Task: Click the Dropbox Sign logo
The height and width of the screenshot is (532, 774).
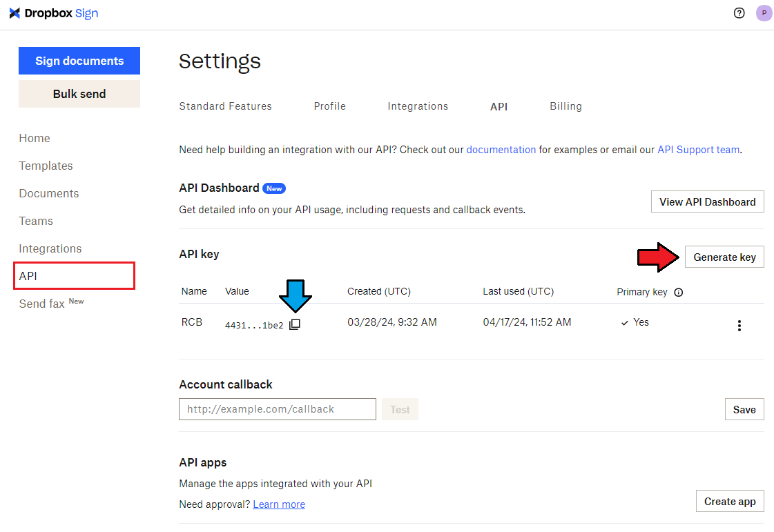Action: [x=54, y=13]
